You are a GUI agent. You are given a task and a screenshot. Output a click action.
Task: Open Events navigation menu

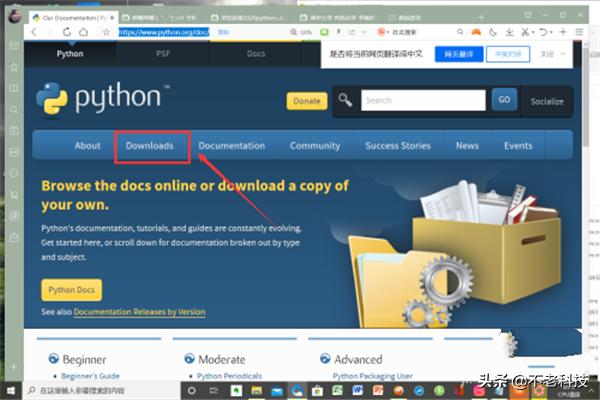[518, 146]
